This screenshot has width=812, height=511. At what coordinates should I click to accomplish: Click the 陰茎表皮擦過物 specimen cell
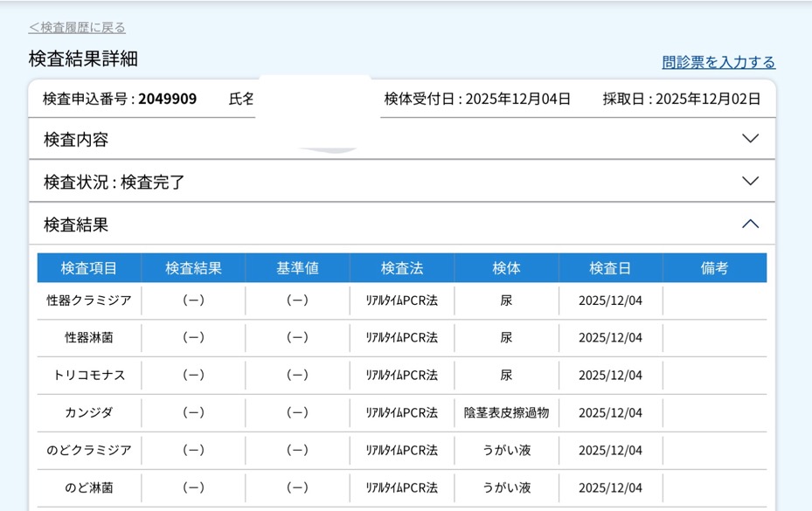(x=506, y=413)
